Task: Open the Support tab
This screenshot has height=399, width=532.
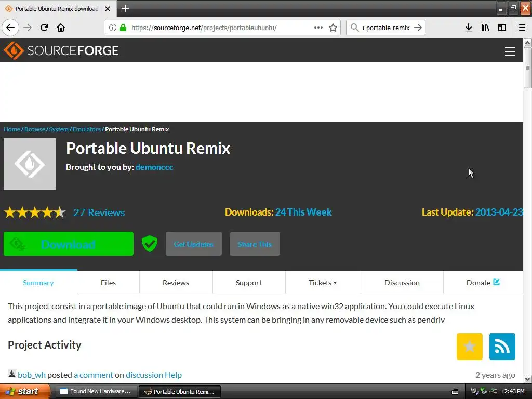Action: pyautogui.click(x=249, y=283)
